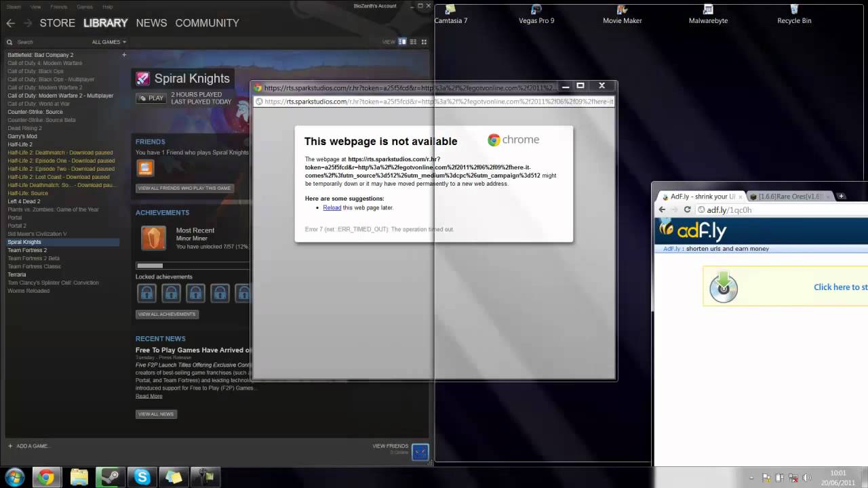868x488 pixels.
Task: Click Reload button in adf.ly Chrome window
Action: click(687, 210)
